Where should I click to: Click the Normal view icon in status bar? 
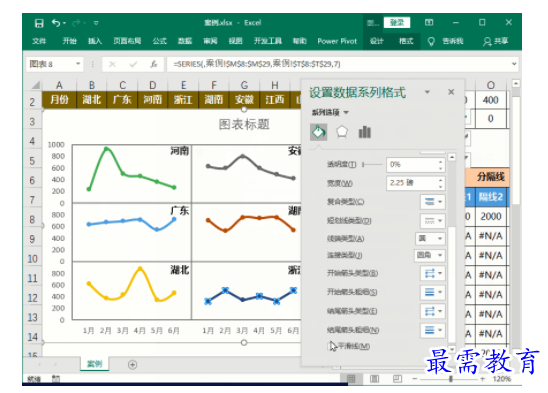click(x=351, y=379)
